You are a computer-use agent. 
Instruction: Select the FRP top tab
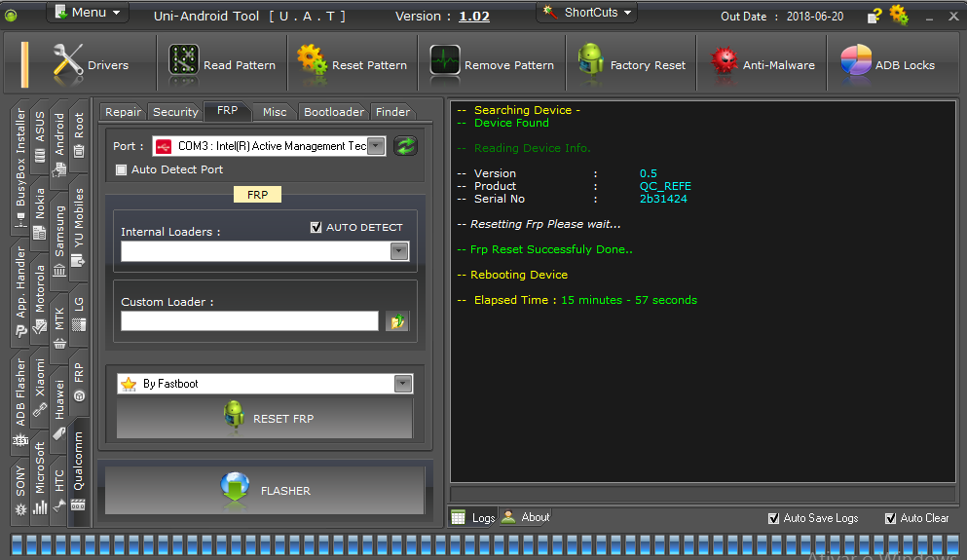tap(227, 110)
